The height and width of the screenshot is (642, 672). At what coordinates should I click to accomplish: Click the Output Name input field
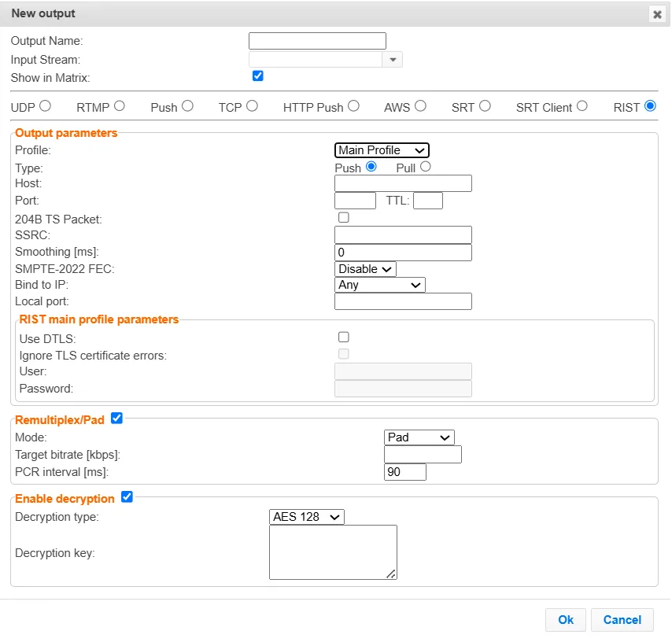317,41
